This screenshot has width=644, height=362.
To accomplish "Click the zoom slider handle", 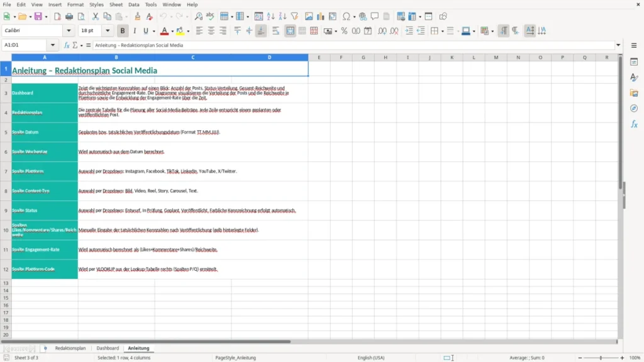I will [x=601, y=358].
